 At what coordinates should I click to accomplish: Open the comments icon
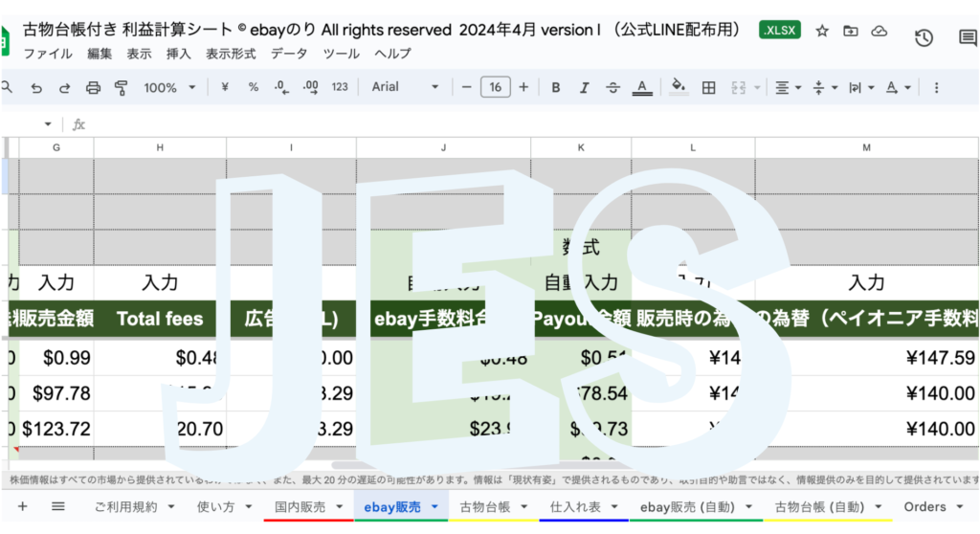point(968,37)
